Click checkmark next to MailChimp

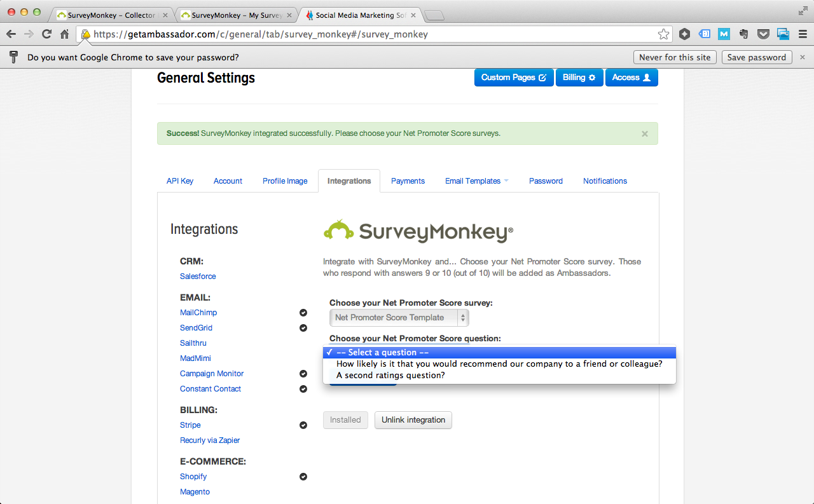(x=303, y=313)
